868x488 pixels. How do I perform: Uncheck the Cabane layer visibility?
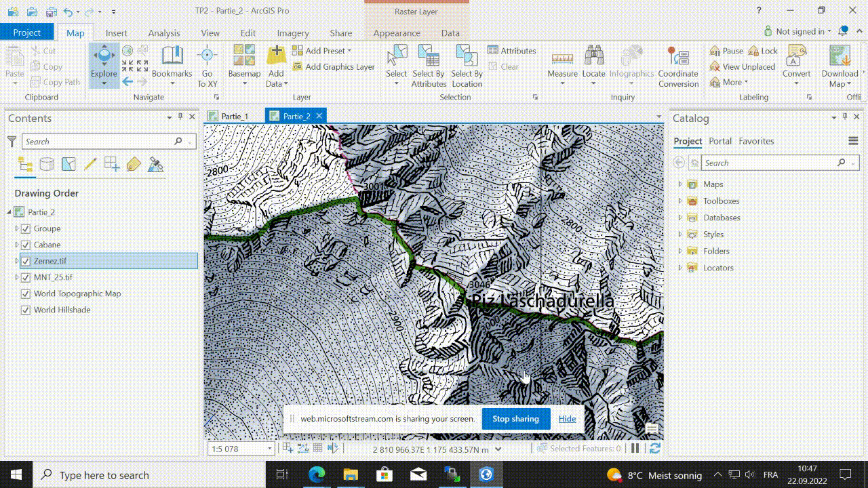coord(26,245)
